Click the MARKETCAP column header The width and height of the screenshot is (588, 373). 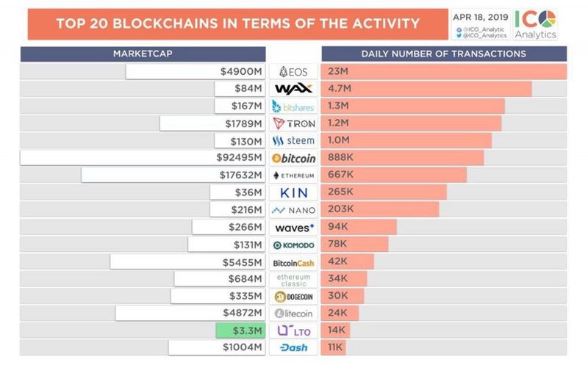(143, 54)
